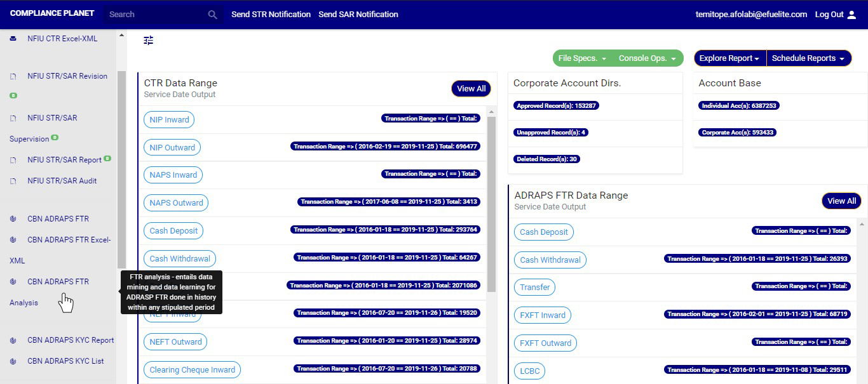This screenshot has width=868, height=384.
Task: Open the Console Ops. dropdown
Action: coord(647,58)
